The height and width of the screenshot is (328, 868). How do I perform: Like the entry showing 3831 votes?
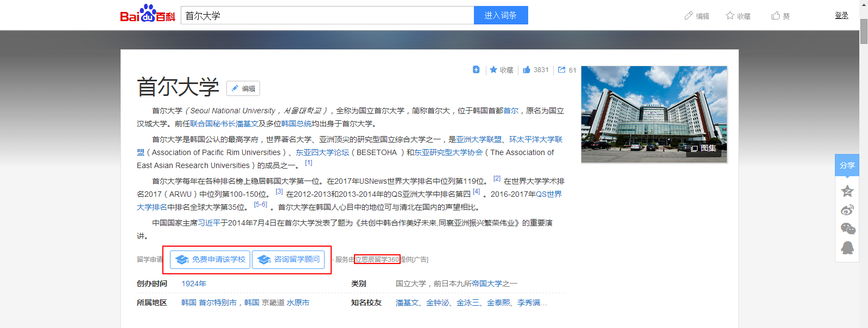536,70
